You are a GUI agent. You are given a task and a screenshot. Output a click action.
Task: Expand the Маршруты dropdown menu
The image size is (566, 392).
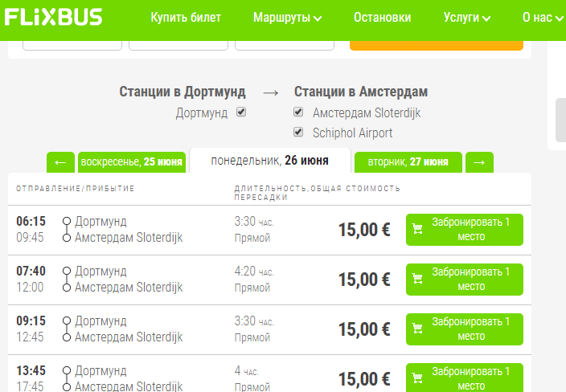(287, 18)
